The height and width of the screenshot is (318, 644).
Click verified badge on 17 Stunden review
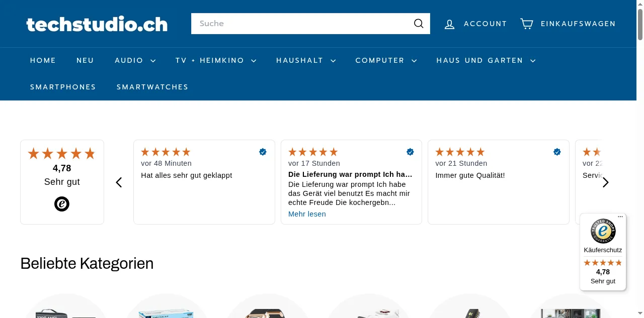coord(410,152)
